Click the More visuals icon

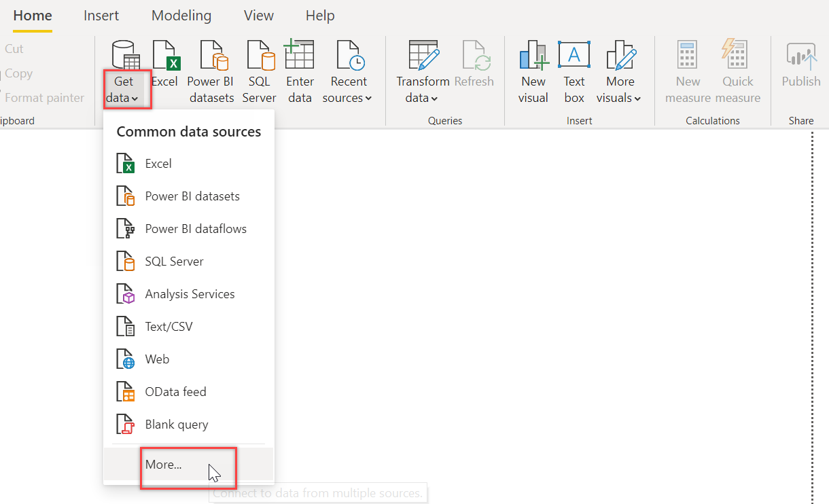point(620,55)
